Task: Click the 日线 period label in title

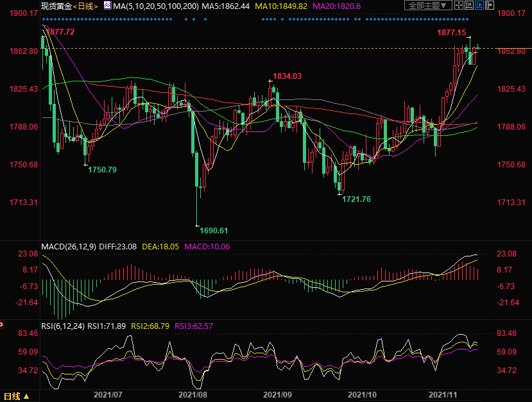Action: [x=85, y=6]
